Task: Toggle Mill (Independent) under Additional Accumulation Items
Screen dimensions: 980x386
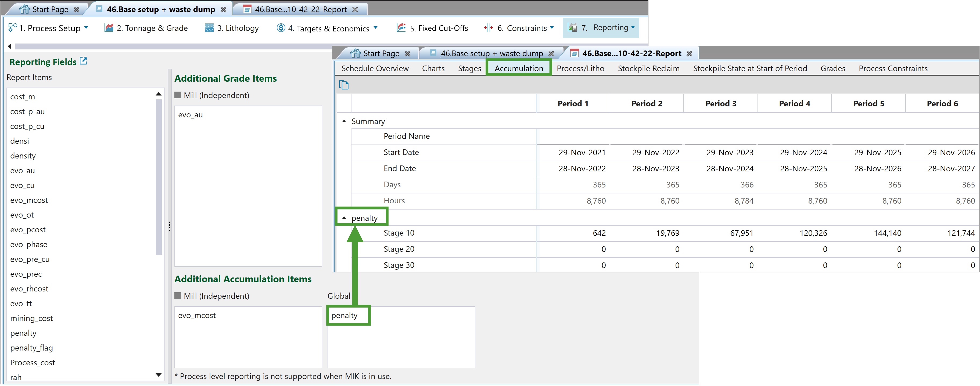Action: [x=178, y=295]
